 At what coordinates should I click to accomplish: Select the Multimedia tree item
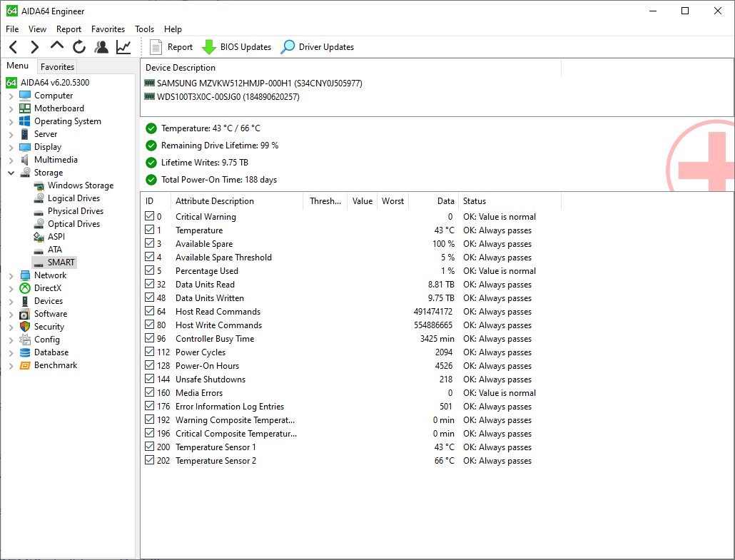49,160
